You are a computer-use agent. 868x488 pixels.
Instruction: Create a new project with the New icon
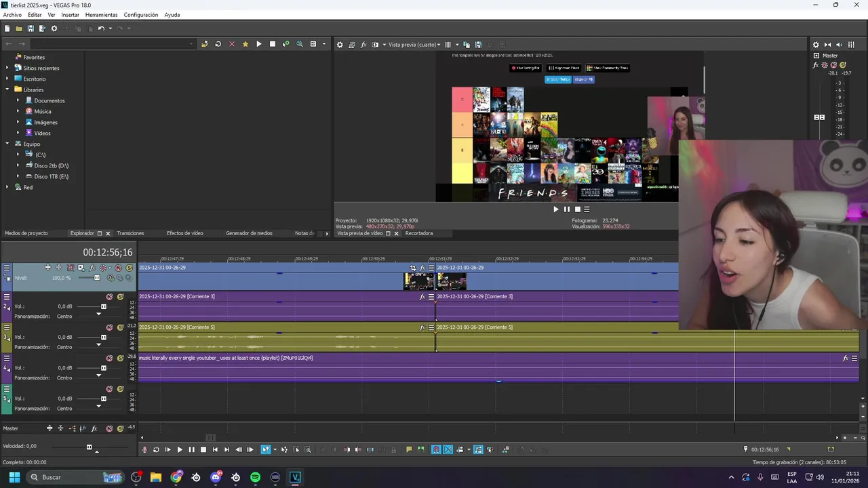[x=7, y=28]
